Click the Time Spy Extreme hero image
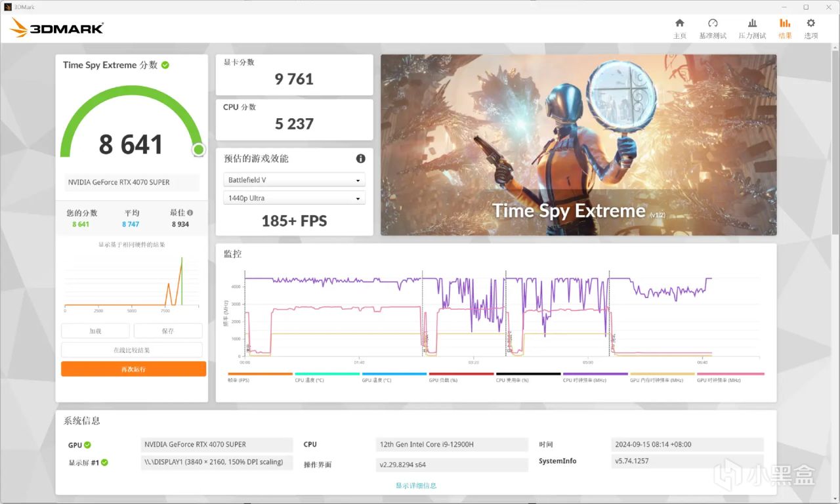Image resolution: width=840 pixels, height=504 pixels. coord(578,144)
